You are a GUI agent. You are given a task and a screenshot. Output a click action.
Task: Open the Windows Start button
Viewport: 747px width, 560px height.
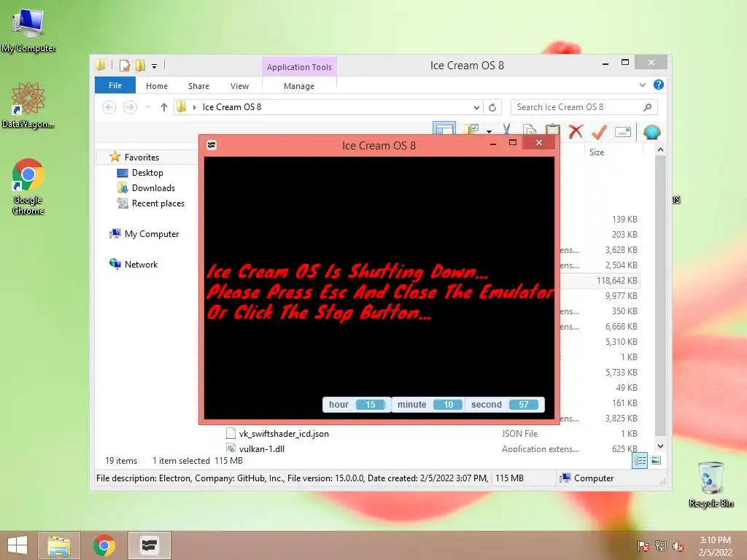(18, 545)
